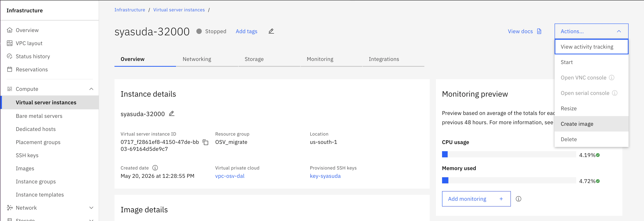Switch to the Overview tab
644x221 pixels.
tap(145, 59)
